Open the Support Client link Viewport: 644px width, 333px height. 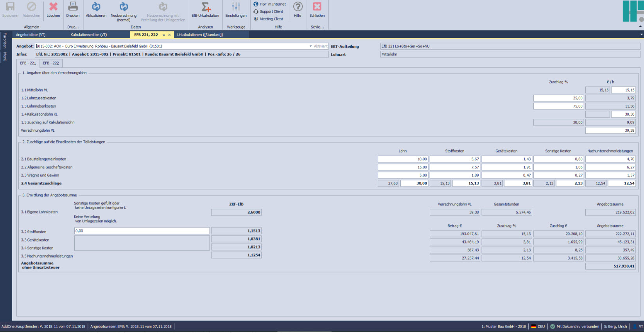[271, 12]
